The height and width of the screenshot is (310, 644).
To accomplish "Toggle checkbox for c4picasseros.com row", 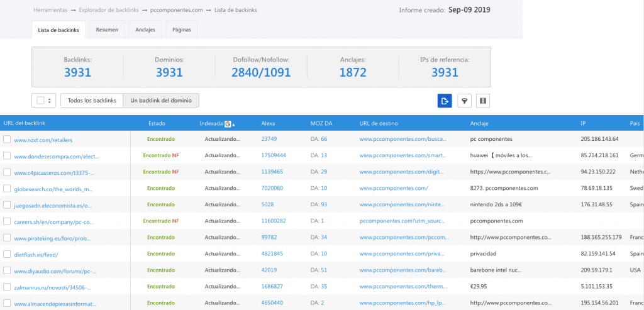I will [6, 172].
